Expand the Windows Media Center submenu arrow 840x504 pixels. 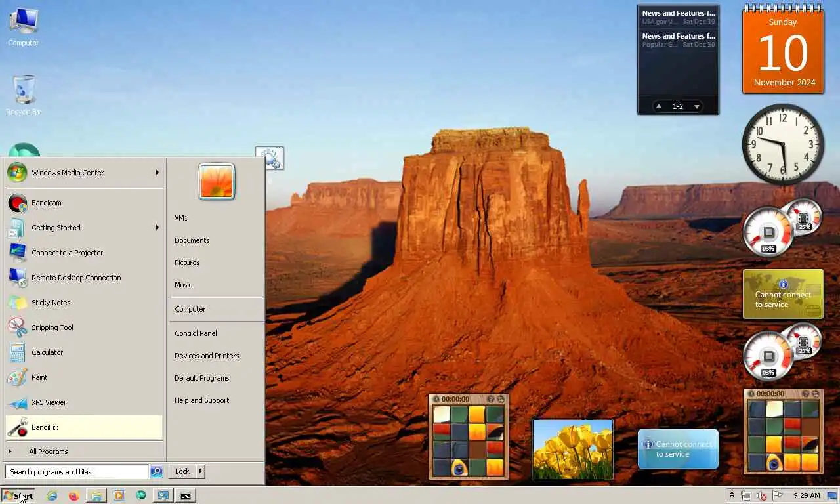point(157,173)
